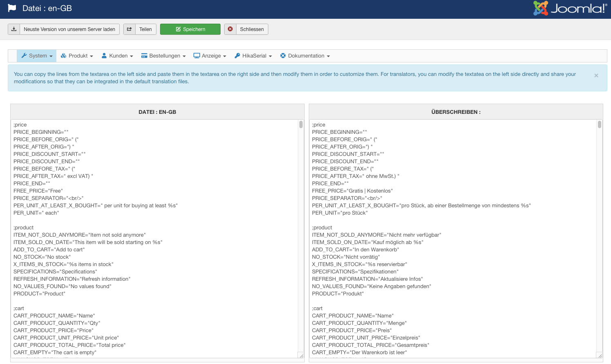
Task: Click the wrench icon beside System
Action: coord(24,56)
